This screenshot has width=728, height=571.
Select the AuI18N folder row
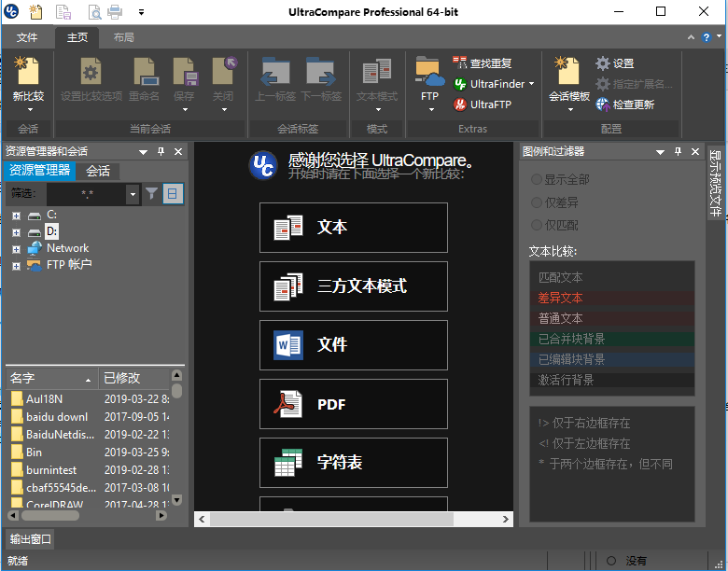click(x=89, y=398)
